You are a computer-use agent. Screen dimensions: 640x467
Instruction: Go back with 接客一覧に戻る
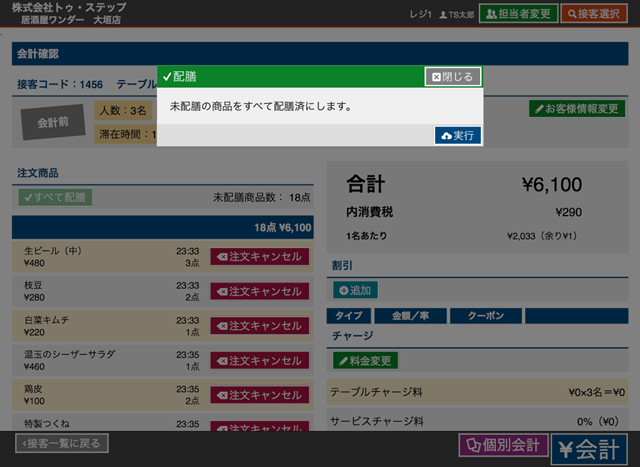pyautogui.click(x=61, y=443)
